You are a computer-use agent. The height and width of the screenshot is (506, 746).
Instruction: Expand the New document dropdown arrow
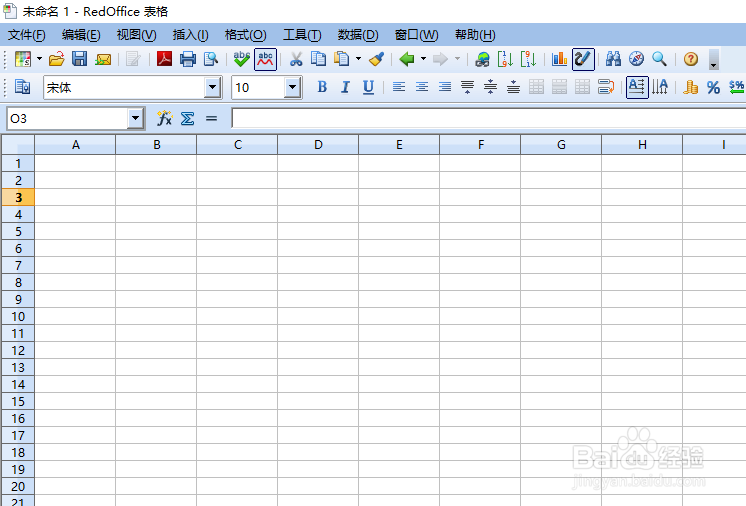click(39, 59)
